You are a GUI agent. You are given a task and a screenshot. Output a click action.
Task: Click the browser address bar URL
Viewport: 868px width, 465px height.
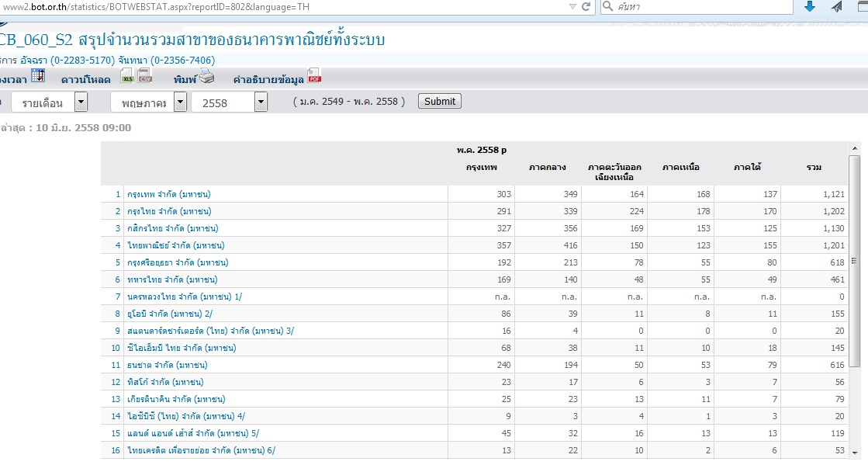click(x=156, y=7)
